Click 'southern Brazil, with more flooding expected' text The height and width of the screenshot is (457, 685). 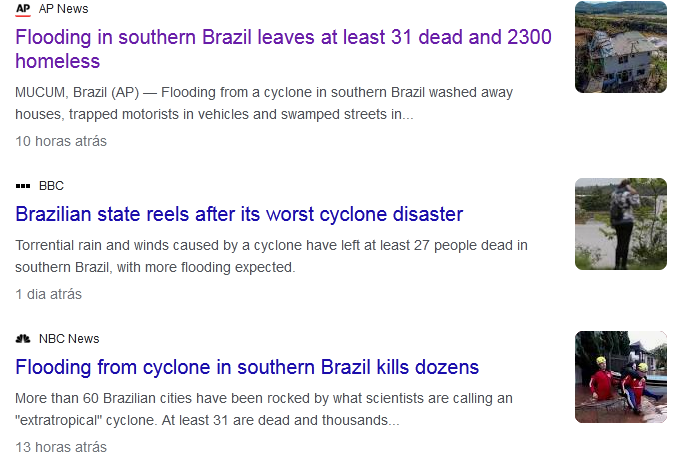155,267
